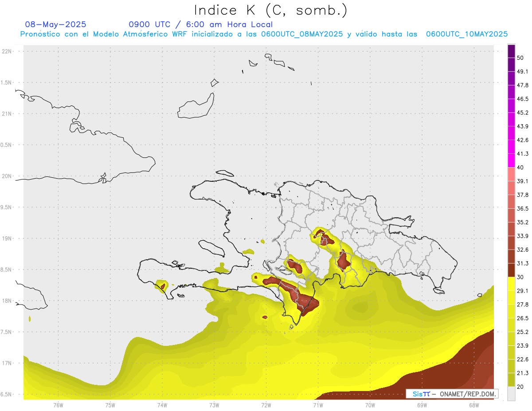Click the '70W' longitude label
The width and height of the screenshot is (532, 411).
(x=370, y=405)
